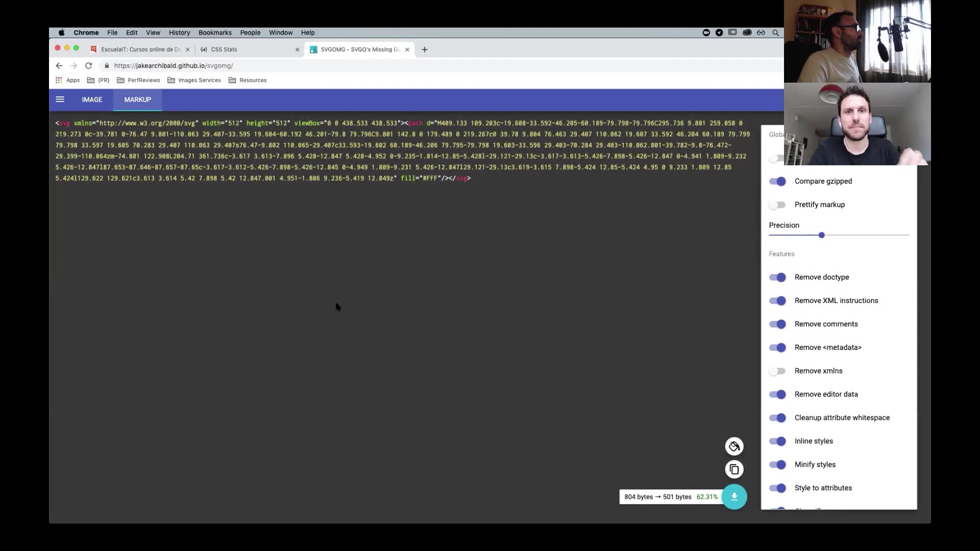Enable Prettify markup switch
The image size is (980, 551).
[777, 205]
